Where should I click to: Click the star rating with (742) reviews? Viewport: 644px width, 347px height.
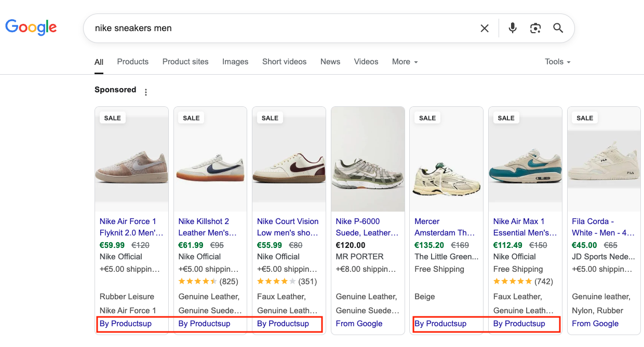click(x=523, y=282)
